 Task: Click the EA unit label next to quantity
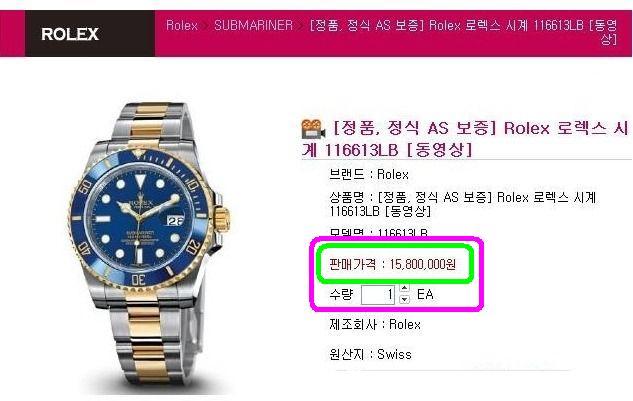coord(425,294)
